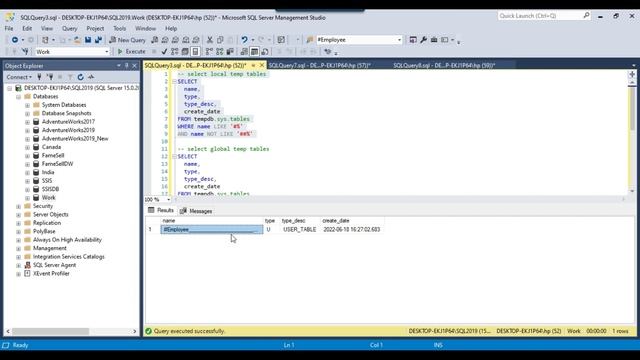The width and height of the screenshot is (640, 360).
Task: Click the Copy toolbar icon
Action: [220, 40]
